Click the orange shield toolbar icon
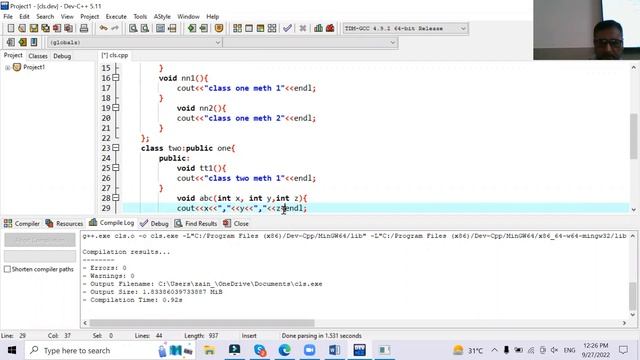This screenshot has width=640, height=360. pyautogui.click(x=219, y=28)
